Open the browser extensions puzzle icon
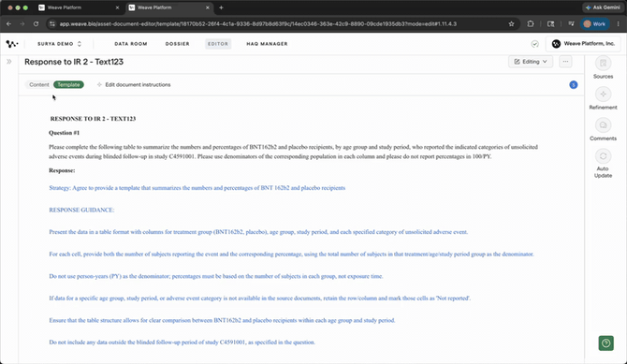 coord(531,24)
